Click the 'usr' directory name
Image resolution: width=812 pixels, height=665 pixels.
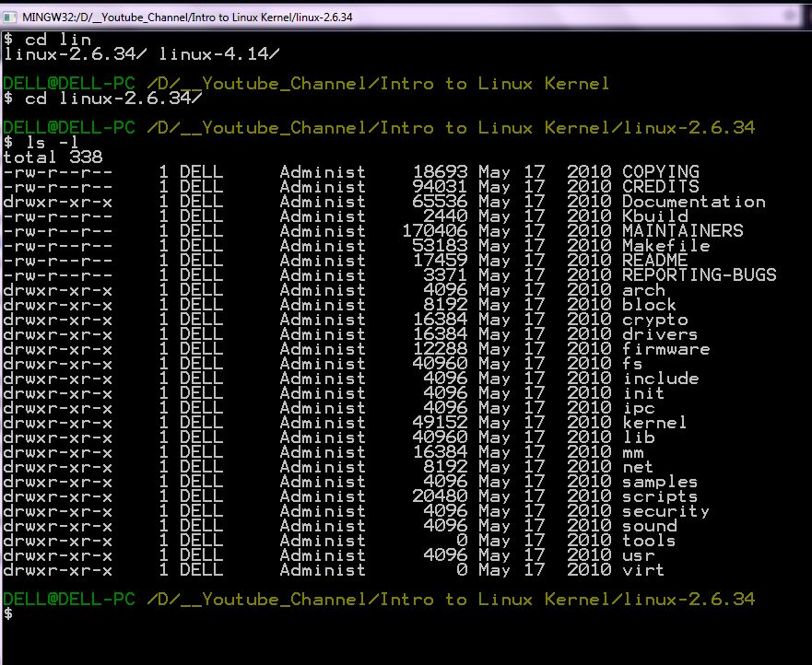(639, 555)
